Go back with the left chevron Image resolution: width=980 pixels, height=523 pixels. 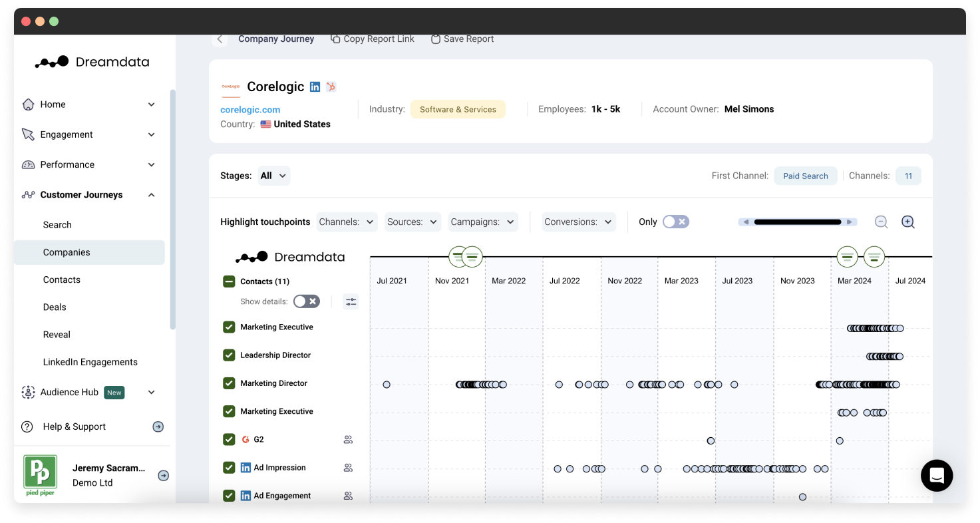[220, 39]
